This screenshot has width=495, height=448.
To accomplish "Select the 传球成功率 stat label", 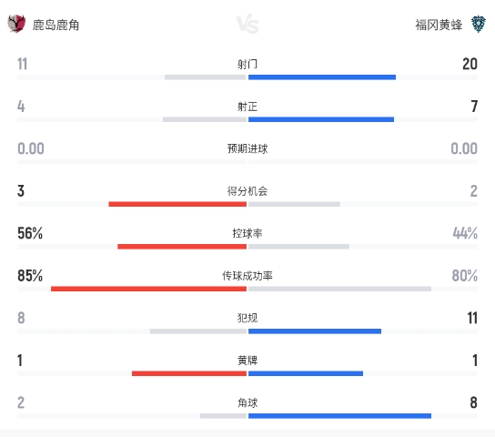I will [247, 276].
